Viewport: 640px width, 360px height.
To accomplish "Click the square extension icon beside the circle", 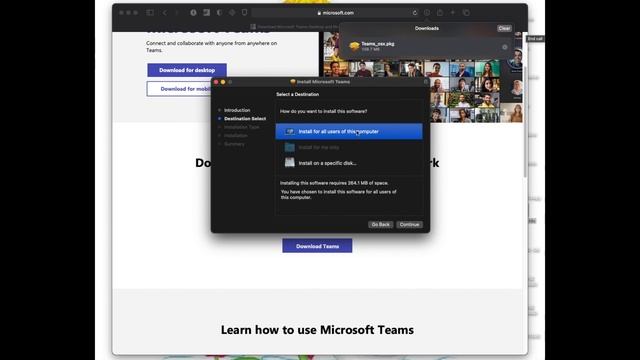I will 207,13.
